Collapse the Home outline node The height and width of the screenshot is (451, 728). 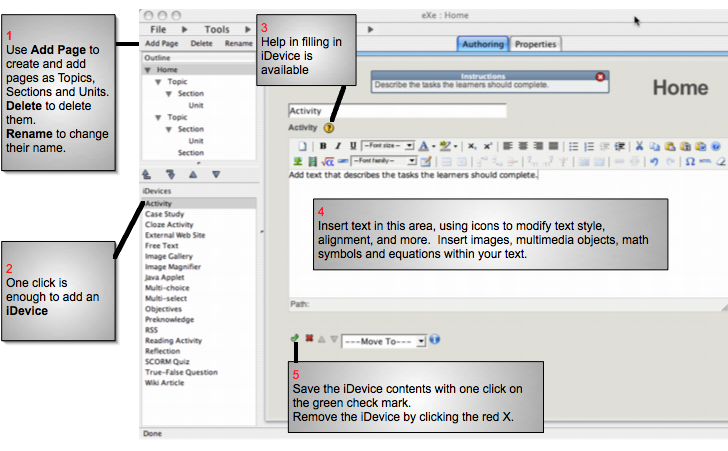148,70
